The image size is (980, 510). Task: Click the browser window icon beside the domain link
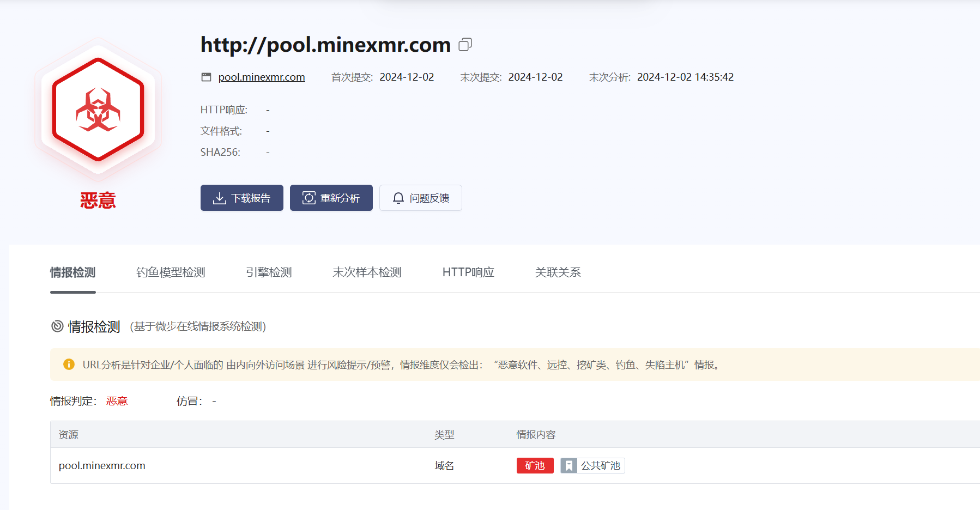pyautogui.click(x=206, y=77)
